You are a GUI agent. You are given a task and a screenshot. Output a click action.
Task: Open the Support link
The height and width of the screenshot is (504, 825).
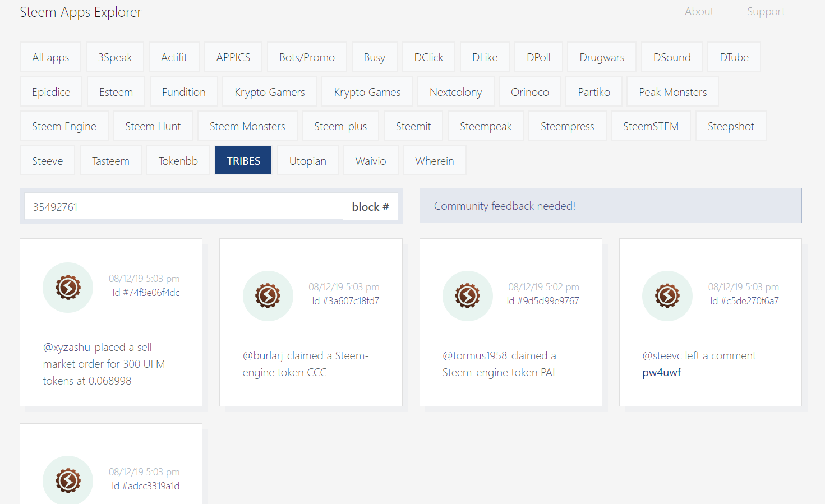[x=766, y=11]
